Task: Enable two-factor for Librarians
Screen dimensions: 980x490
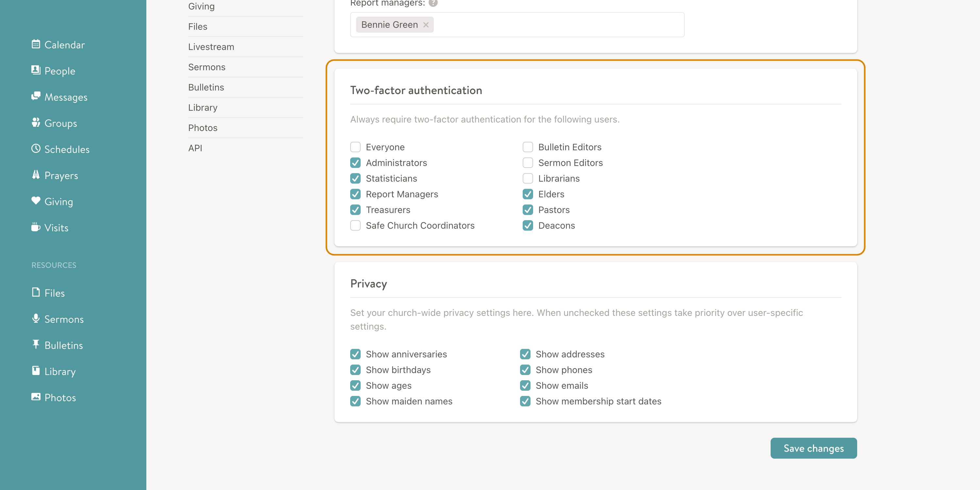Action: point(528,178)
